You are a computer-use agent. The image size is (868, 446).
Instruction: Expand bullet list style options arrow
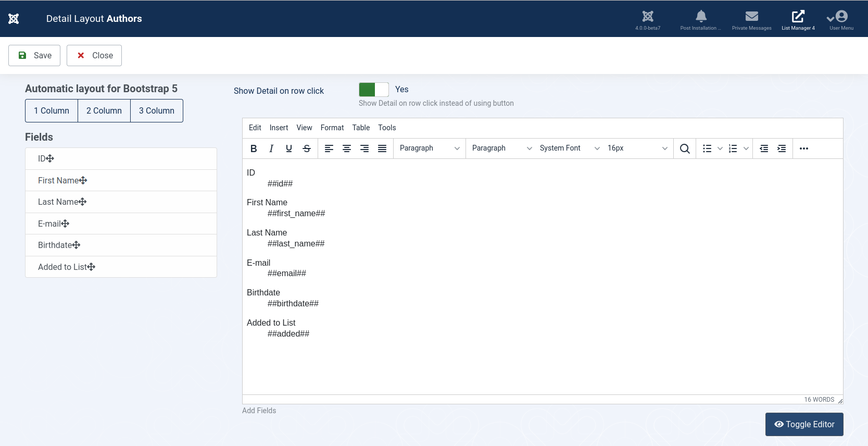point(720,148)
